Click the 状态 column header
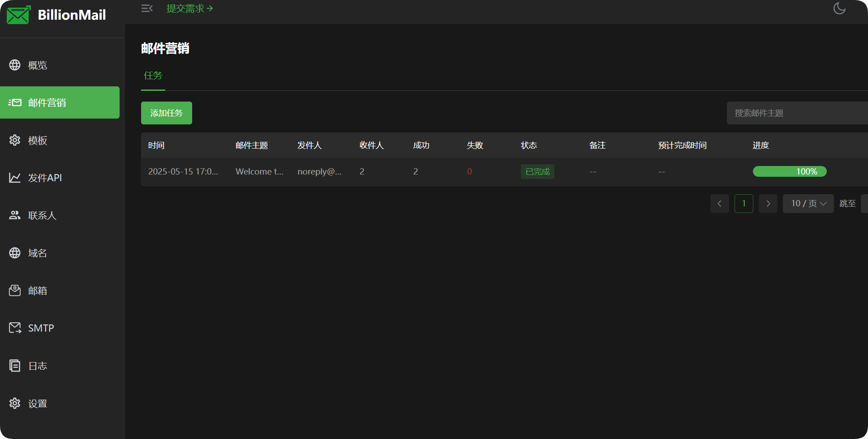The width and height of the screenshot is (868, 439). tap(529, 145)
